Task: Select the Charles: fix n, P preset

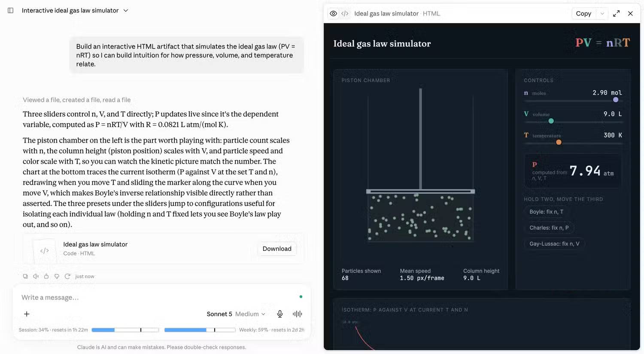Action: [549, 228]
